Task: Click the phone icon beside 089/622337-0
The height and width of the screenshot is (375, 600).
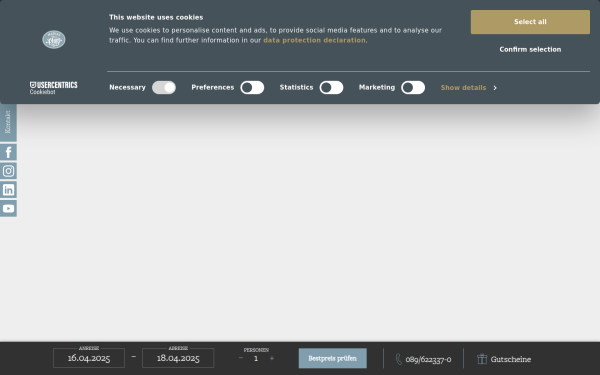Action: (x=399, y=359)
